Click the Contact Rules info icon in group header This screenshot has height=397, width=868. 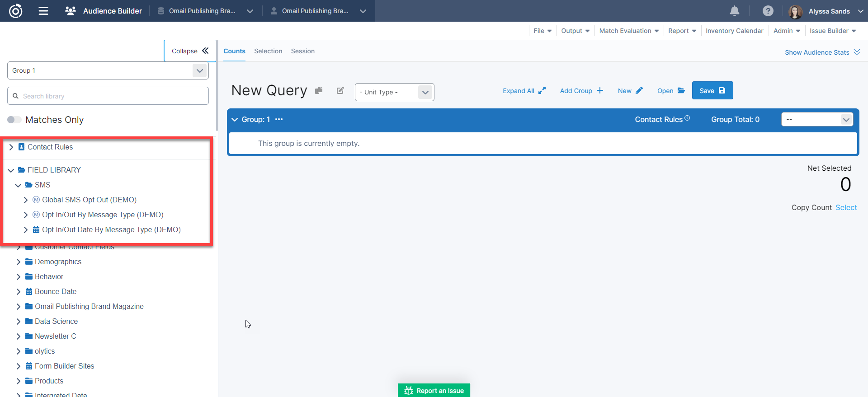[x=687, y=118]
